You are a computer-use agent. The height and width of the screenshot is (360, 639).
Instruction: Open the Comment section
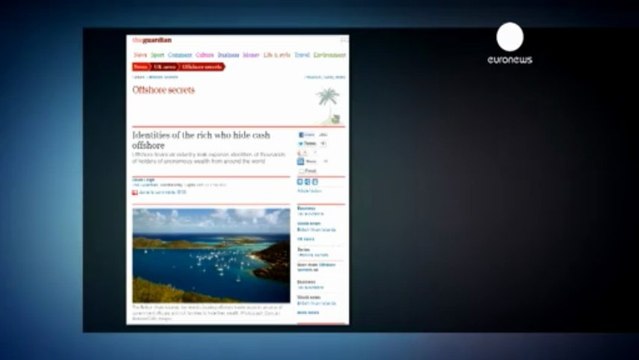[x=180, y=55]
